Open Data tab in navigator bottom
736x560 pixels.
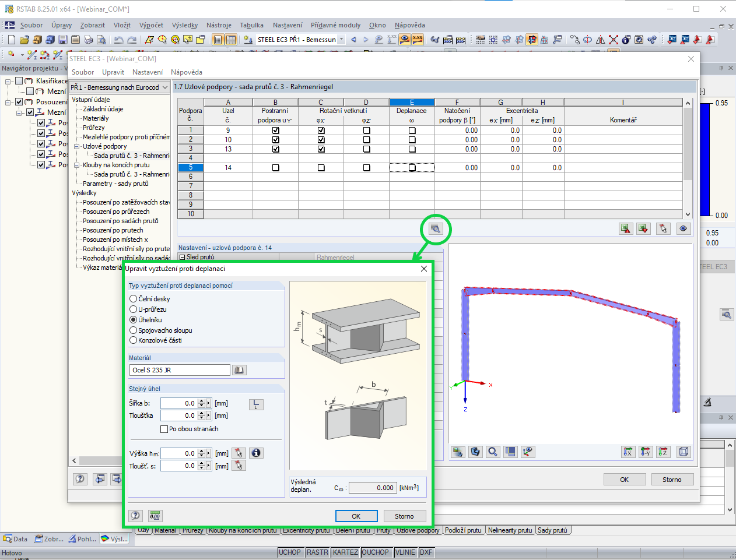[x=16, y=539]
